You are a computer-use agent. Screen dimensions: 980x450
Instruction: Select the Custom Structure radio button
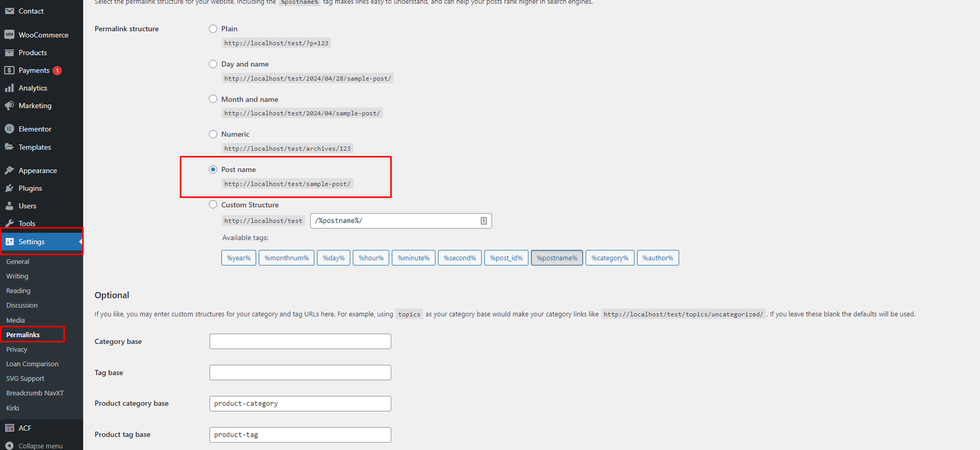[213, 204]
